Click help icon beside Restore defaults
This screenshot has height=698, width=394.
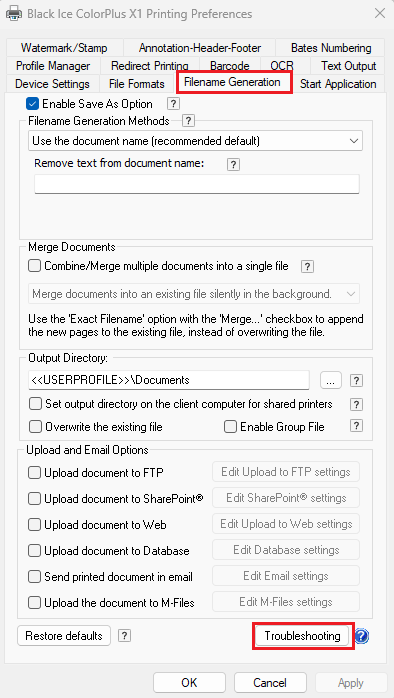point(125,636)
